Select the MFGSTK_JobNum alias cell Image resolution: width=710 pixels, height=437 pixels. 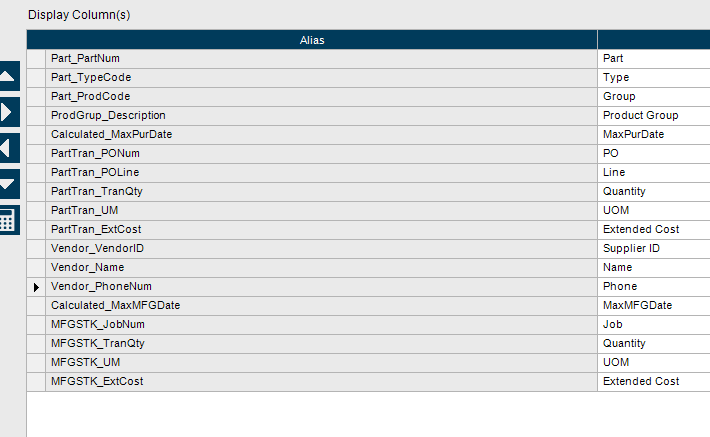point(320,325)
